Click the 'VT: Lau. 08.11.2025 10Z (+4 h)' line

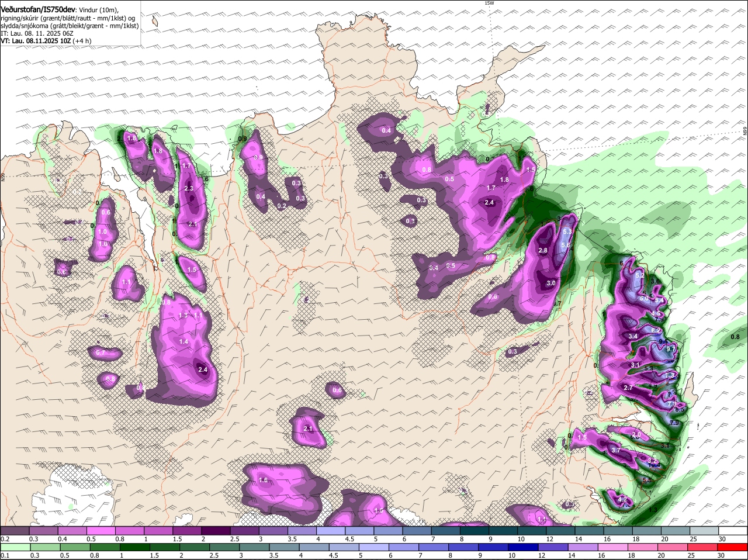tap(46, 41)
